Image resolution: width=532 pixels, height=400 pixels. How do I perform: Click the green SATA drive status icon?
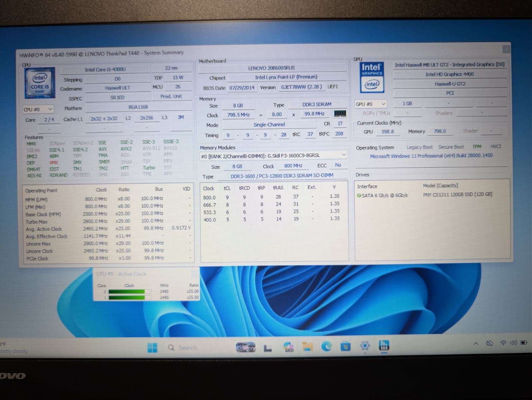point(359,195)
